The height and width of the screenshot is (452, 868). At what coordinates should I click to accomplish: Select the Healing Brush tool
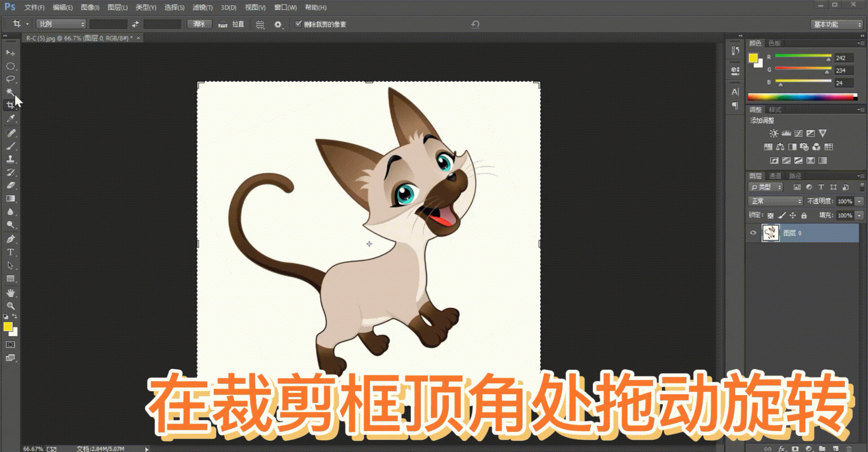[x=10, y=133]
